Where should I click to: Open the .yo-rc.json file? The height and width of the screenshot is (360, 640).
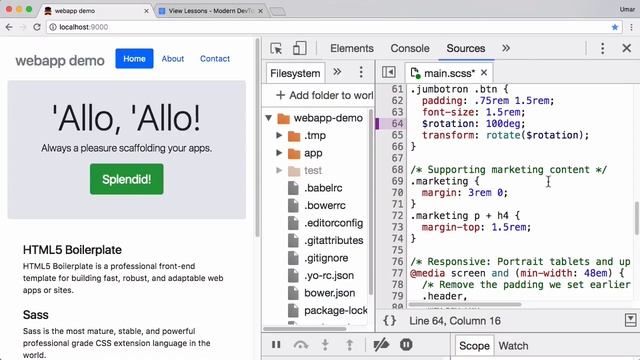[x=329, y=276]
